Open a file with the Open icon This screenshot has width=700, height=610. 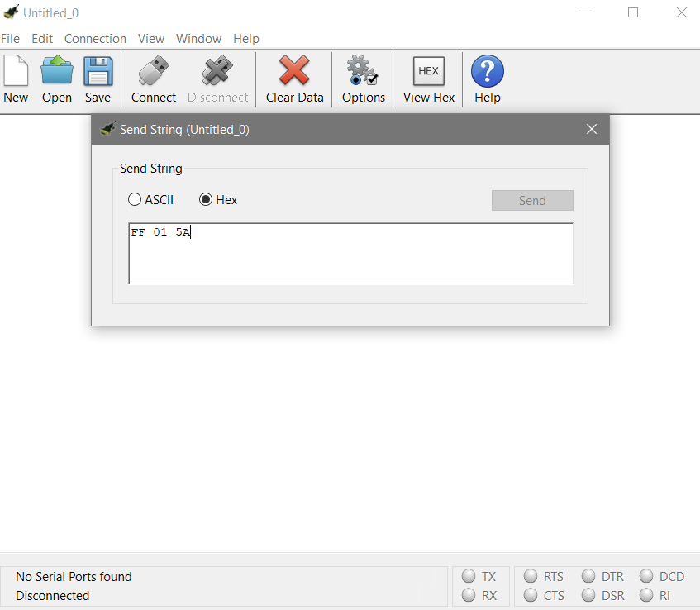pos(57,72)
